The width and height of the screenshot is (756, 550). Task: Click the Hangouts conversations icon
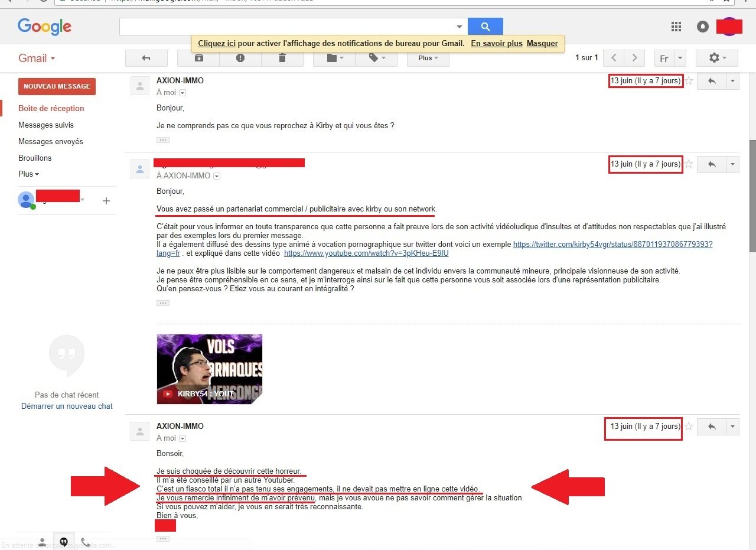tap(64, 542)
